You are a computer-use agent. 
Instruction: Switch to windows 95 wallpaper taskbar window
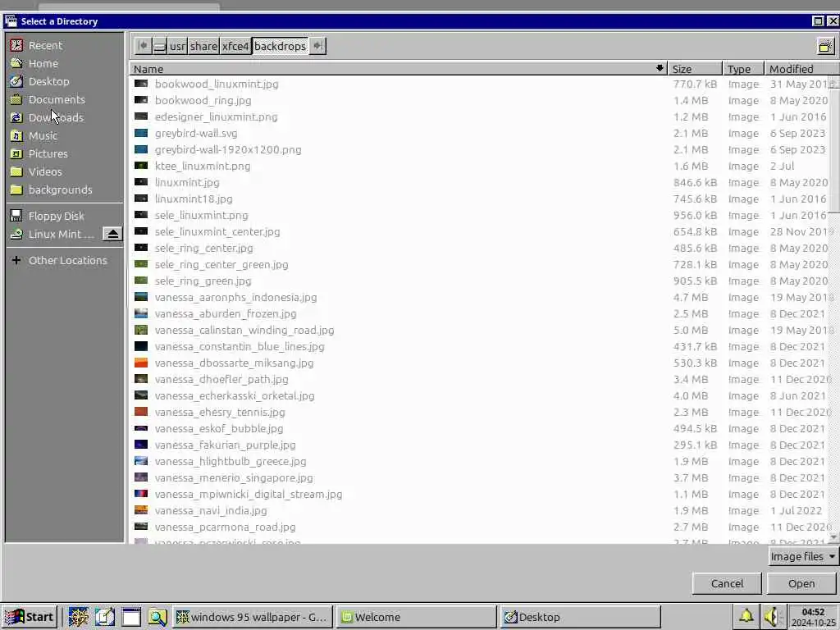253,617
